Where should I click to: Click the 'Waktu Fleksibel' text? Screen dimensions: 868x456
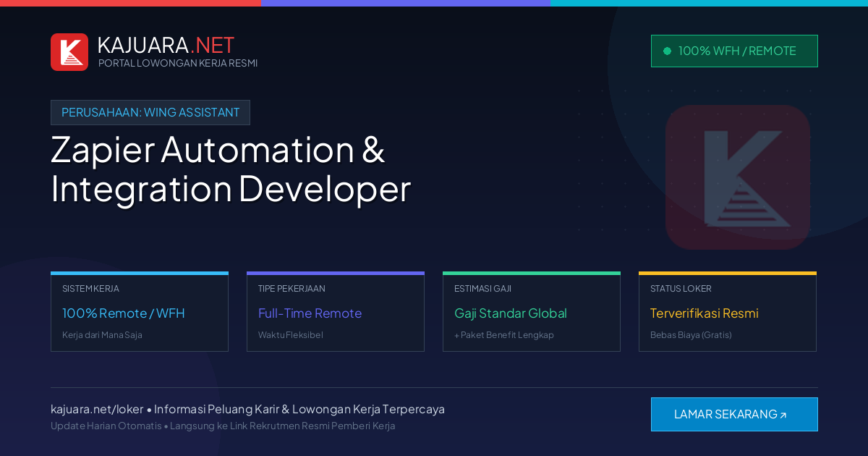pyautogui.click(x=291, y=335)
